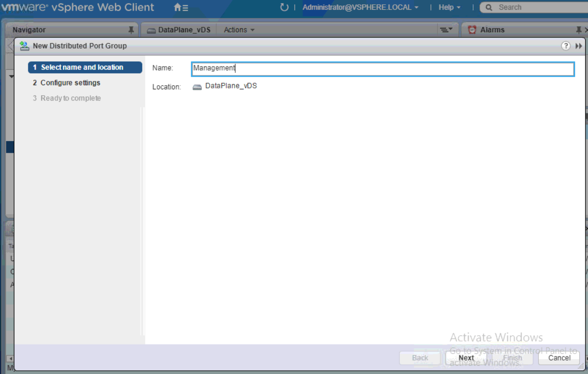Click the DataPlane_vDS location text
Viewport: 588px width, 374px height.
click(231, 86)
